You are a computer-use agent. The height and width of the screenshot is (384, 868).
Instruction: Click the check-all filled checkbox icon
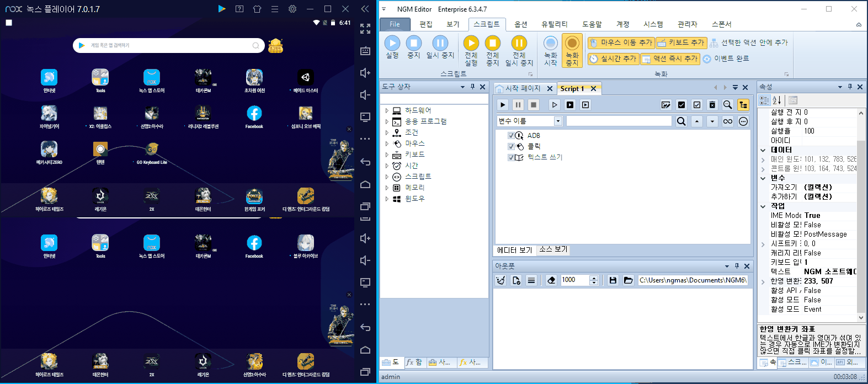[x=681, y=105]
